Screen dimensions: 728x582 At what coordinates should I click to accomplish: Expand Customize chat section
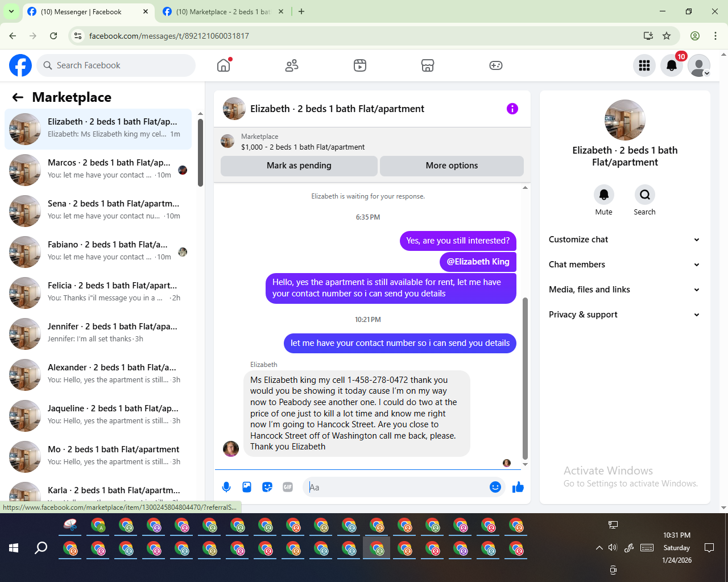click(624, 240)
